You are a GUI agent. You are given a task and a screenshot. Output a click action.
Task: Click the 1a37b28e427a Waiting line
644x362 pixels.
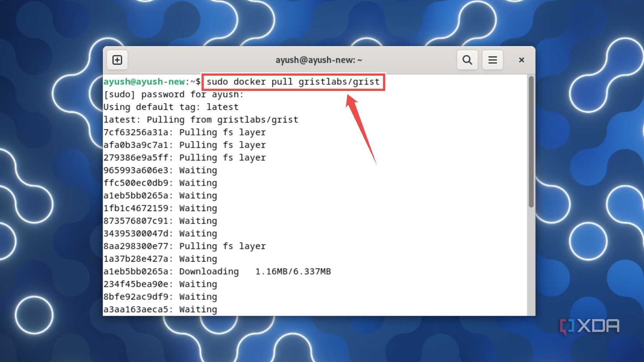point(160,259)
